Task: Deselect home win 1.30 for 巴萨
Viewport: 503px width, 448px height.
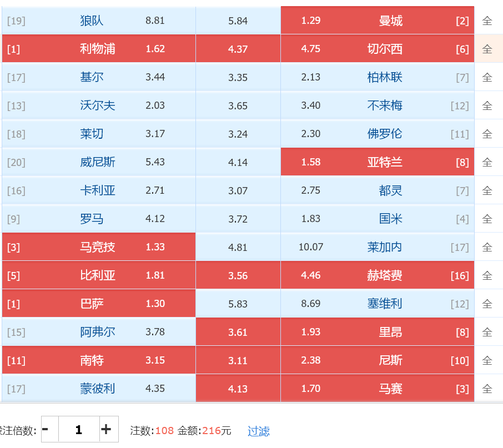Action: (99, 303)
